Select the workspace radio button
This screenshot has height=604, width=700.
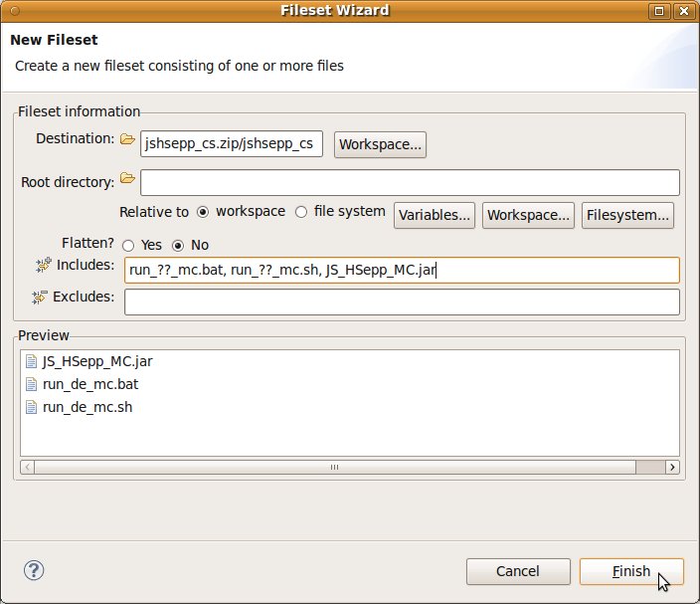click(203, 212)
